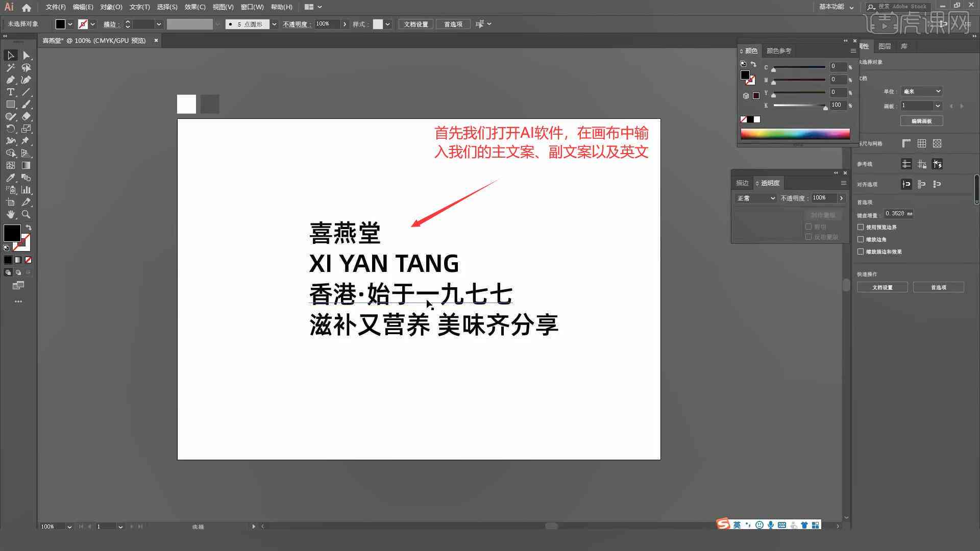980x551 pixels.
Task: Open the blending mode dropdown 正常
Action: (x=754, y=198)
